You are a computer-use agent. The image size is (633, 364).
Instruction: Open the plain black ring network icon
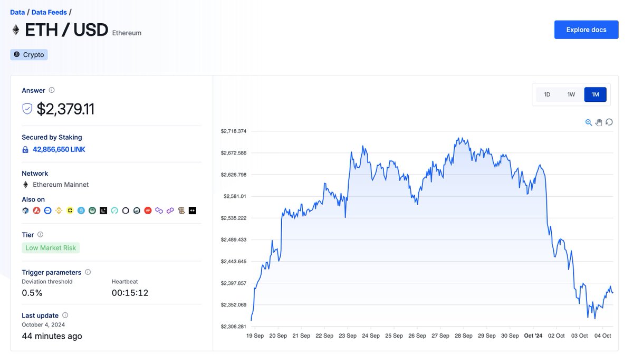pos(126,210)
